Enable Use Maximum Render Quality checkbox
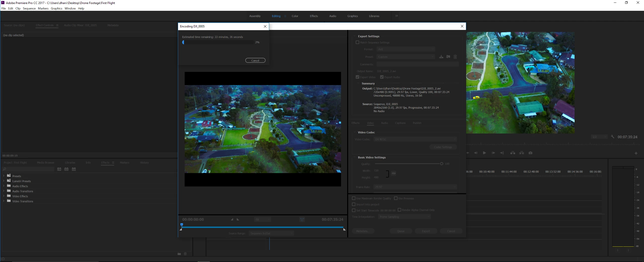Viewport: 644px width, 262px height. coord(353,198)
